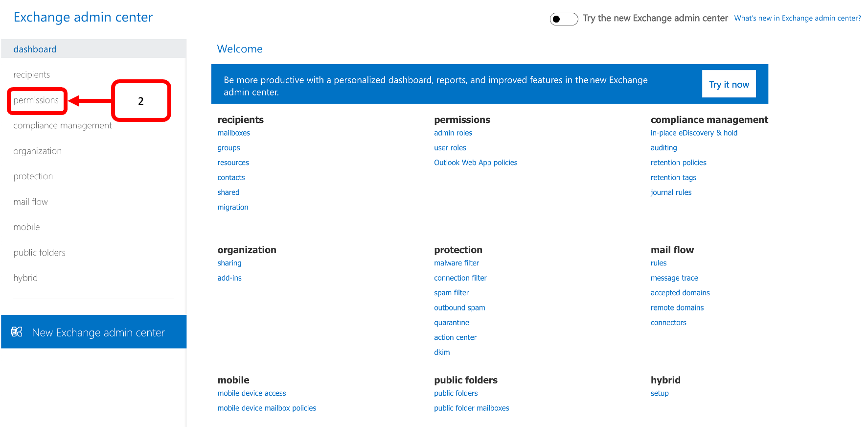Toggle the new Exchange admin center switch

pyautogui.click(x=564, y=19)
